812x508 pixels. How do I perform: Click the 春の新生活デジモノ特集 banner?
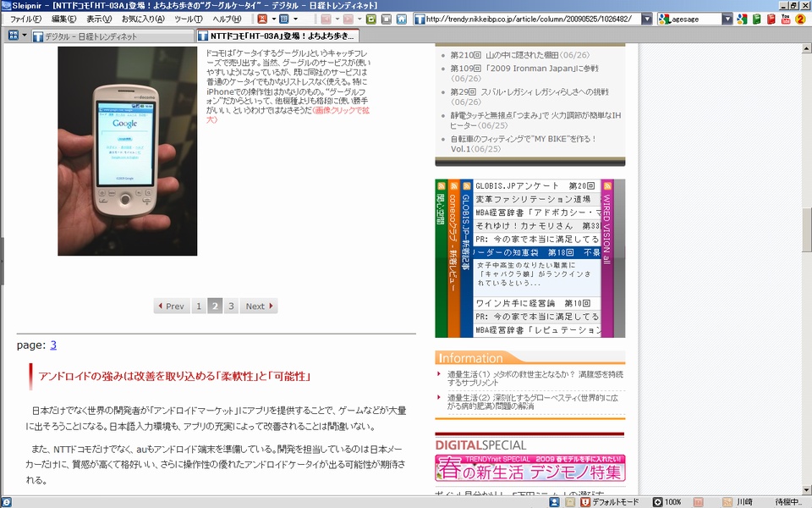530,467
